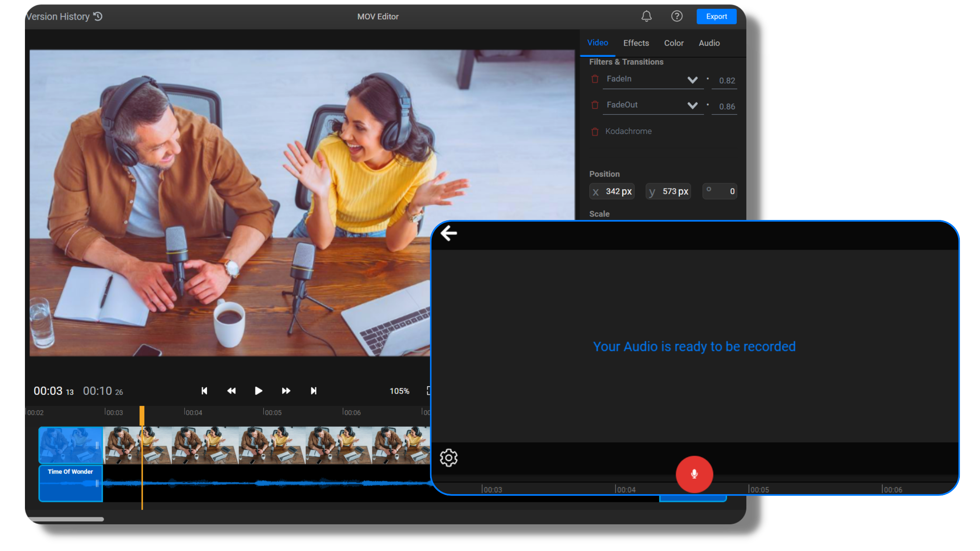Go back using the recorder's arrow icon
The image size is (980, 551).
pos(448,233)
